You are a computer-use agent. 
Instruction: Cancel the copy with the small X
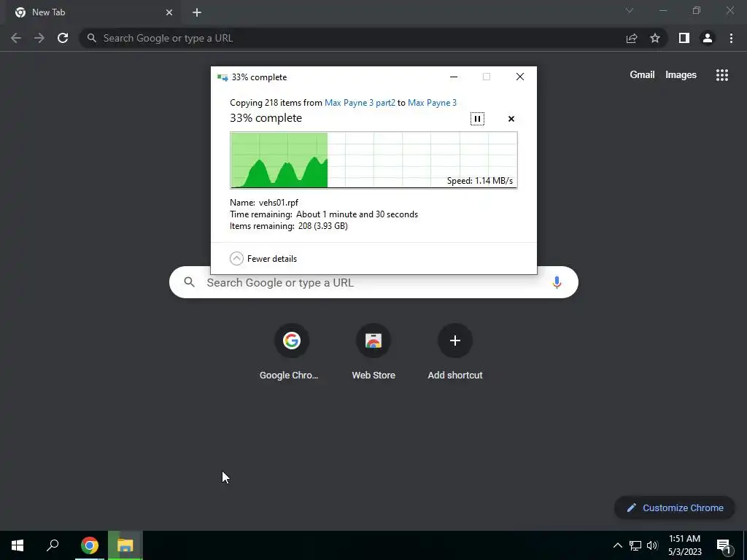(x=511, y=119)
